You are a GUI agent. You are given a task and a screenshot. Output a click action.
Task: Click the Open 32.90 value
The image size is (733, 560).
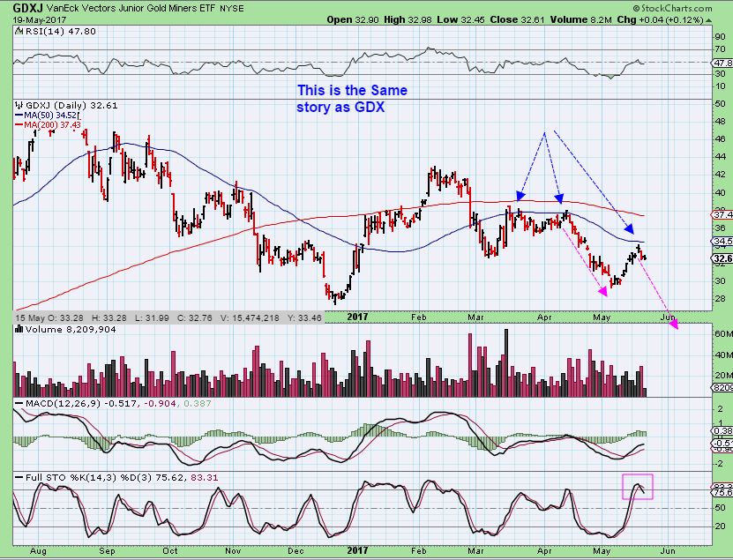coord(353,19)
